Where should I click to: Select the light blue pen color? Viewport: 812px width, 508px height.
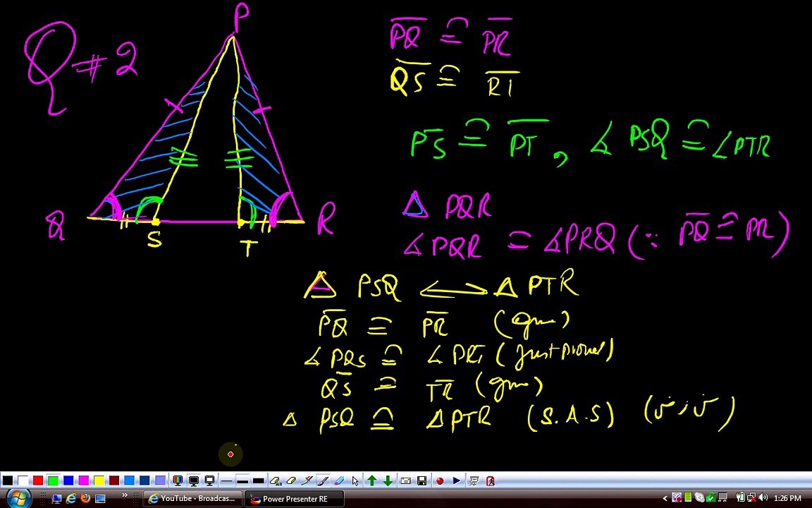click(x=130, y=480)
